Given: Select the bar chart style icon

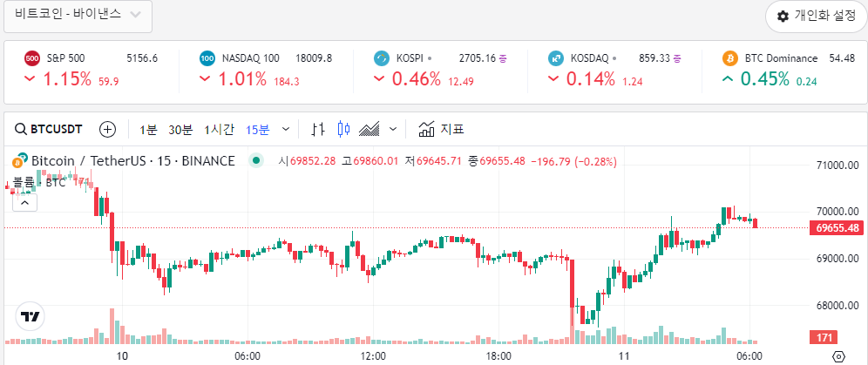Looking at the screenshot, I should (318, 129).
